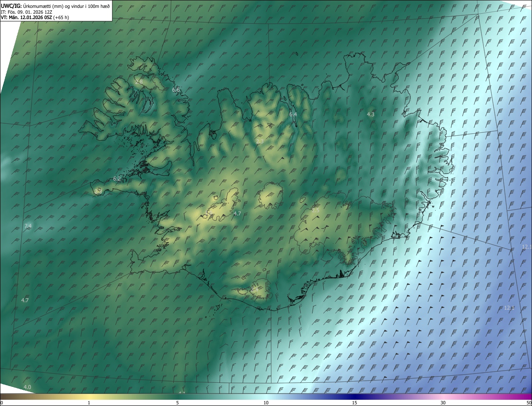Image resolution: width=532 pixels, height=406 pixels.
Task: Click the 4.7 label beside Langjökull glacier
Action: click(x=237, y=213)
